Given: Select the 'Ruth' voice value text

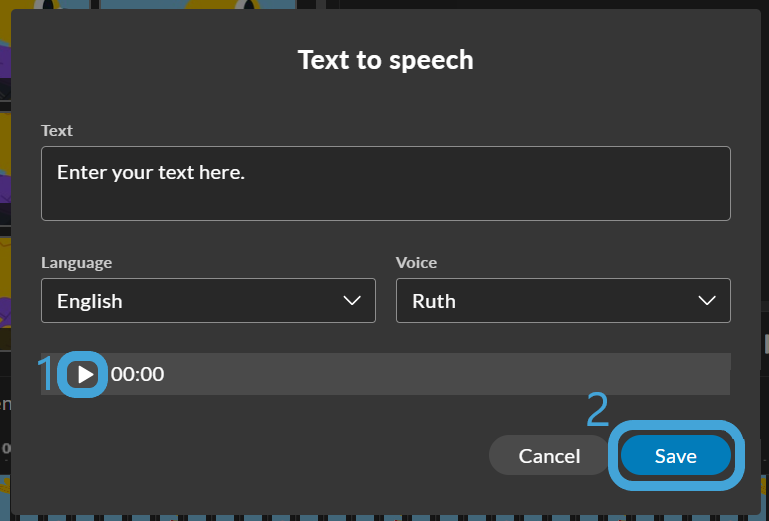Looking at the screenshot, I should point(434,301).
